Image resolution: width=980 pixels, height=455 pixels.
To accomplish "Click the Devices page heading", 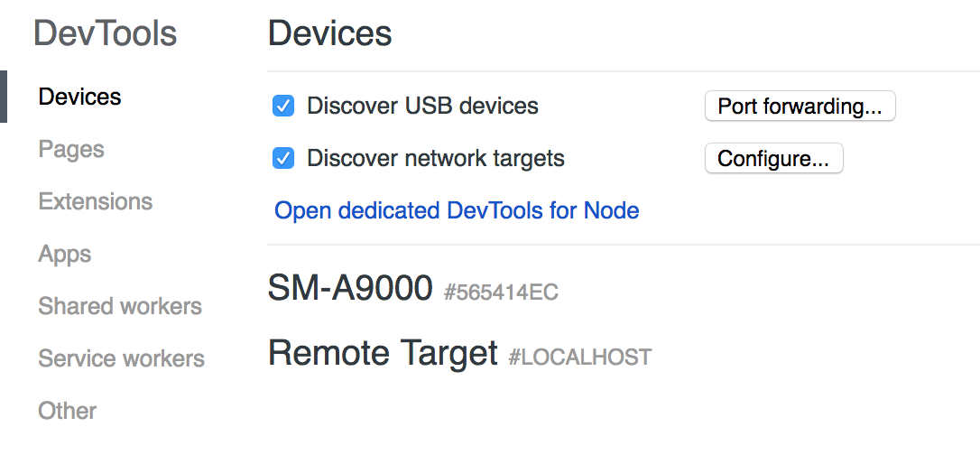I will click(329, 34).
